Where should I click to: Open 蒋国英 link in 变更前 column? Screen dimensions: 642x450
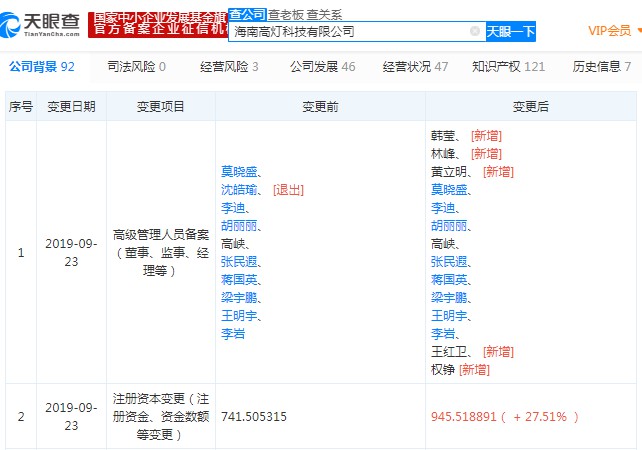pos(239,280)
